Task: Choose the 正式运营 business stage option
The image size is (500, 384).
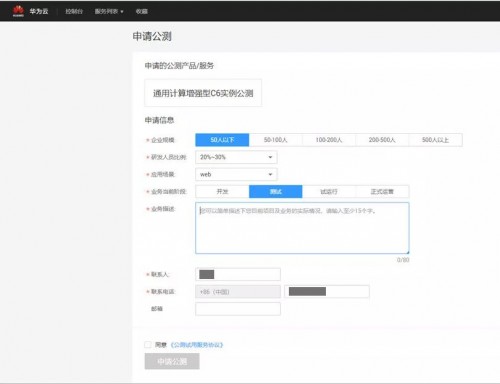Action: coord(382,192)
